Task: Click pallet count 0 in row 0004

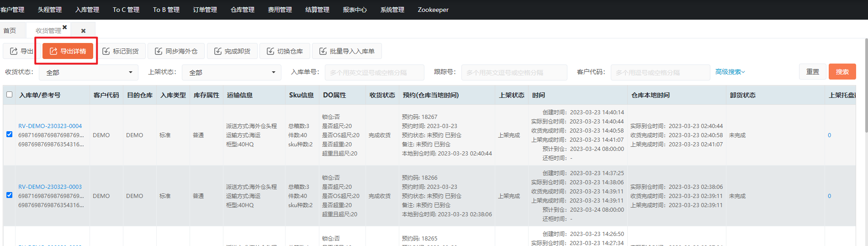Action: 830,135
